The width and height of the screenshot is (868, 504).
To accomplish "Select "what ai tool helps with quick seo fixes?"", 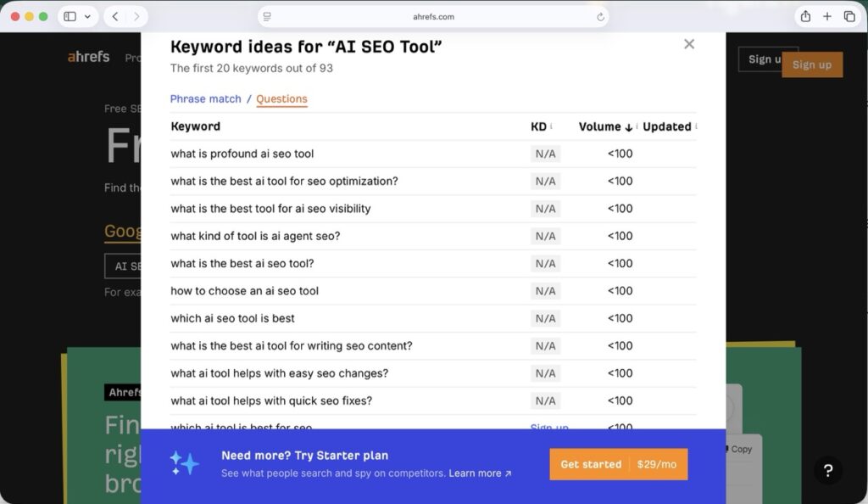I will point(271,400).
